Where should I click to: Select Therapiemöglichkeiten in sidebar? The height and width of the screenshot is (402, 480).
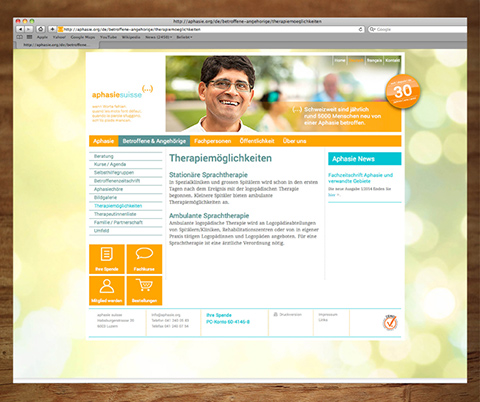click(x=126, y=206)
